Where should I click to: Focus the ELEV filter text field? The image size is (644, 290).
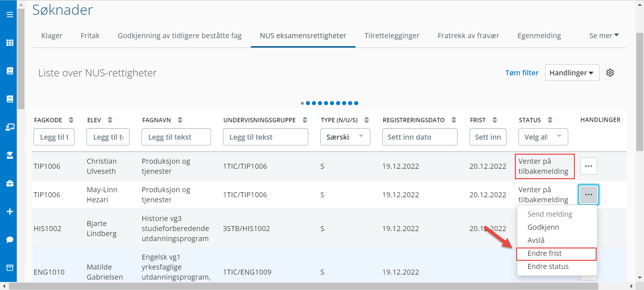tap(108, 137)
